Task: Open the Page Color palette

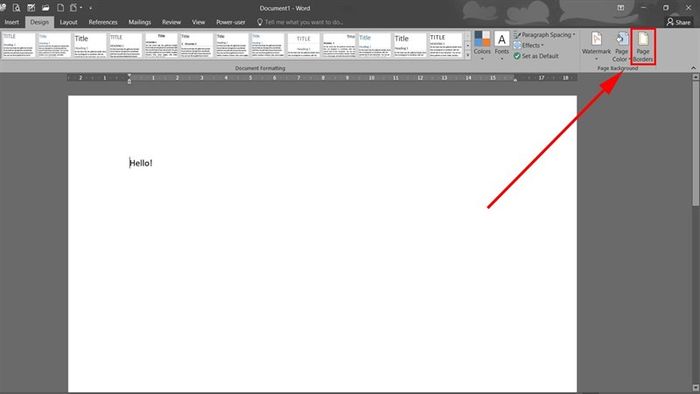Action: (621, 46)
